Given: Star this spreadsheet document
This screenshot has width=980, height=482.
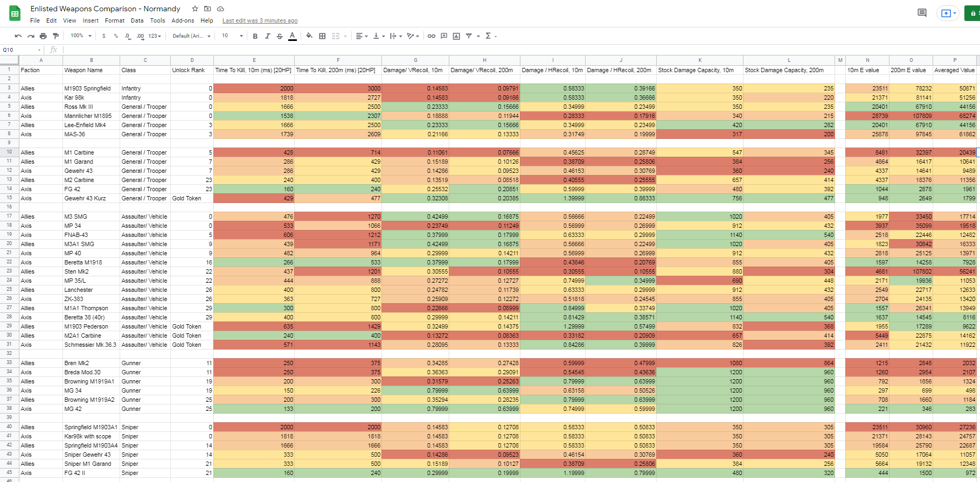Looking at the screenshot, I should point(195,9).
